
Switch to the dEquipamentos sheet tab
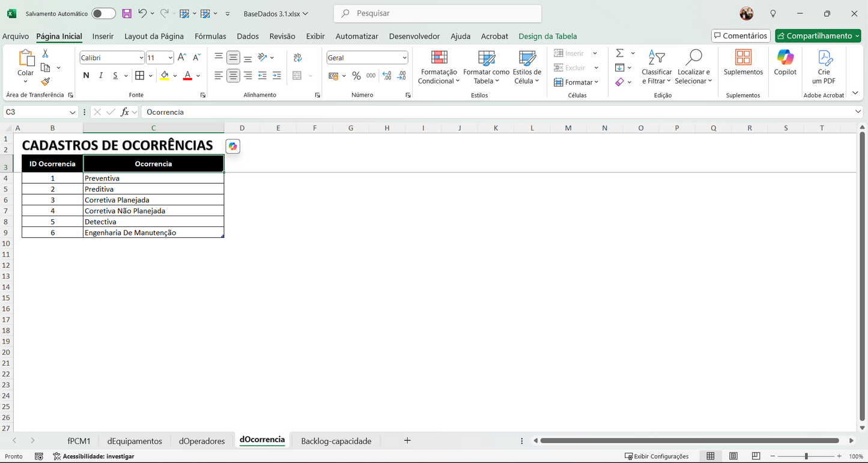135,441
